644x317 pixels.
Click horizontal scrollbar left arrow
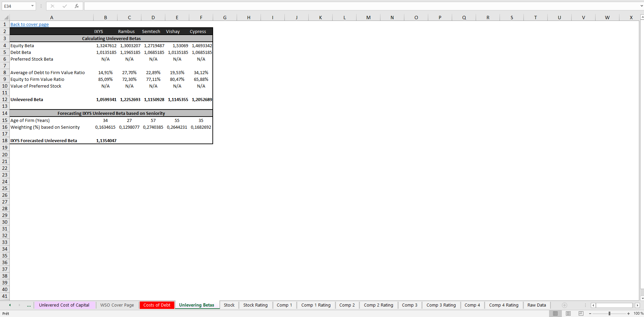[593, 305]
